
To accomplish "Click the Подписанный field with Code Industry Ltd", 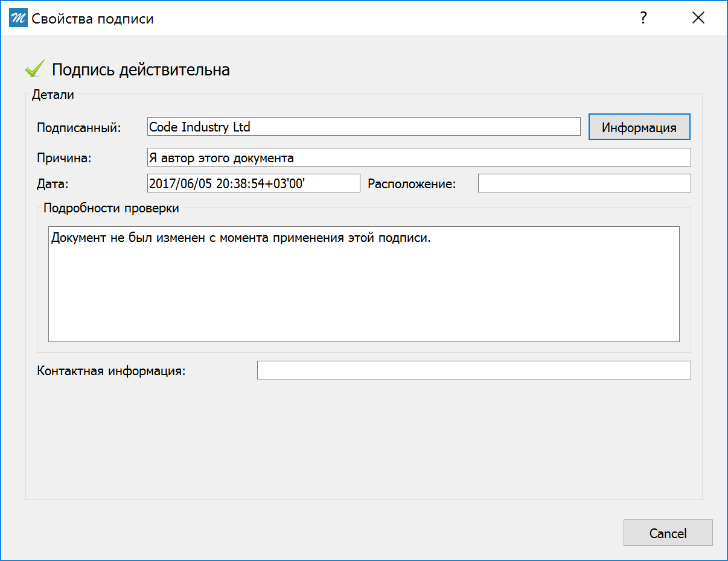I will click(364, 127).
